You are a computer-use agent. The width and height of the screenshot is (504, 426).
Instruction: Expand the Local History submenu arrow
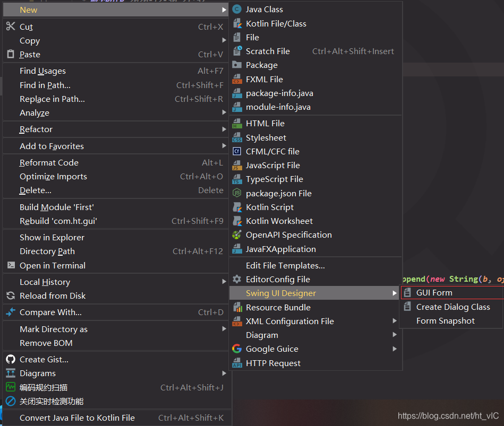pyautogui.click(x=224, y=282)
